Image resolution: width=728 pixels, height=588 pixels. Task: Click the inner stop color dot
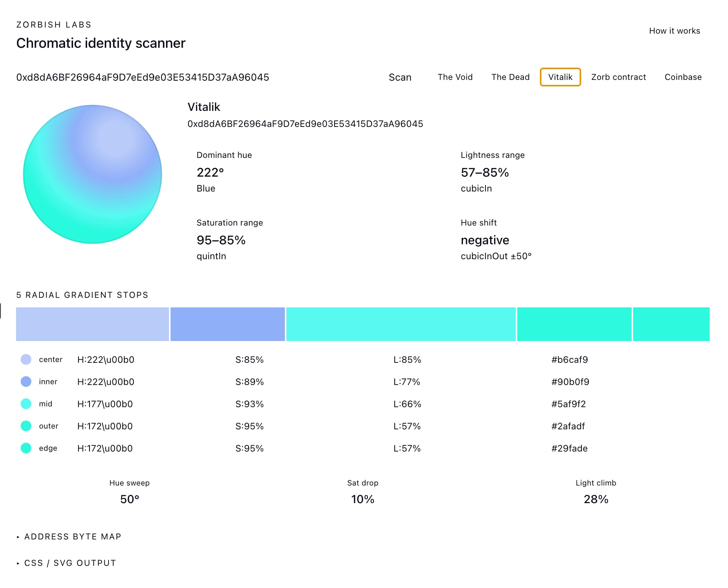click(26, 382)
